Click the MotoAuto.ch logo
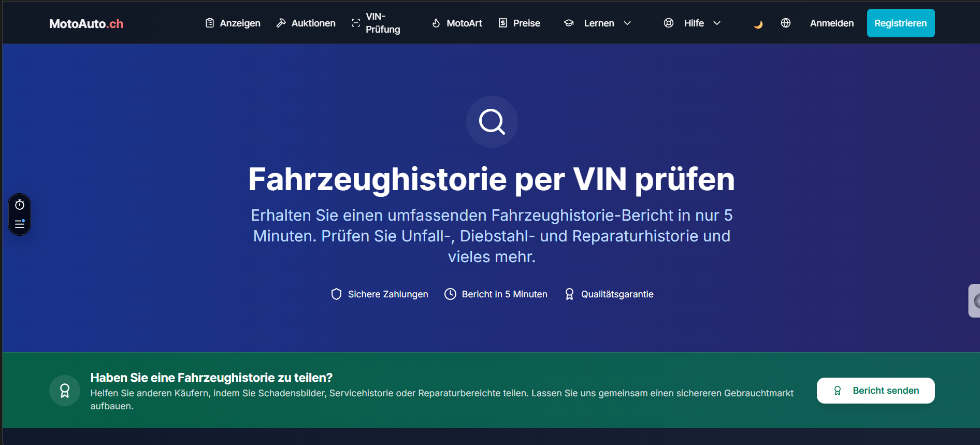This screenshot has width=980, height=445. (x=86, y=24)
